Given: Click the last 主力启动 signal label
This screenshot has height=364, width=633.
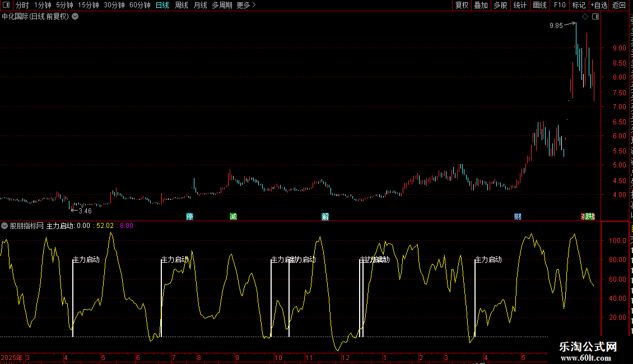Looking at the screenshot, I should (x=488, y=259).
